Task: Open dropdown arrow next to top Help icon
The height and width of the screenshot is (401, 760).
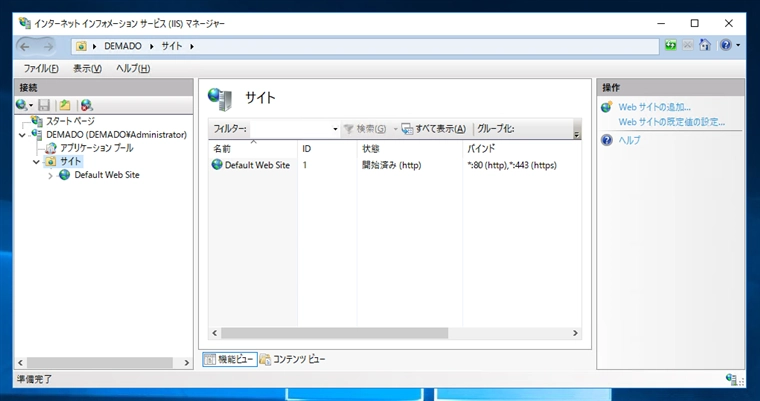Action: tap(738, 46)
